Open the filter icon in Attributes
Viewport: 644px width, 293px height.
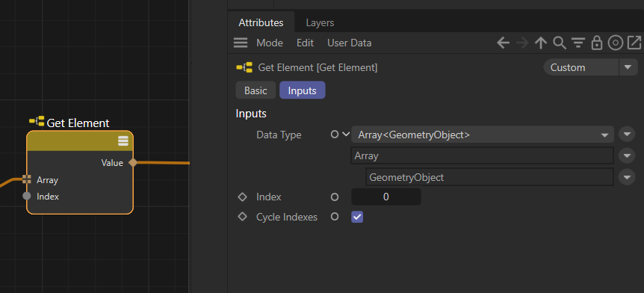(x=578, y=43)
